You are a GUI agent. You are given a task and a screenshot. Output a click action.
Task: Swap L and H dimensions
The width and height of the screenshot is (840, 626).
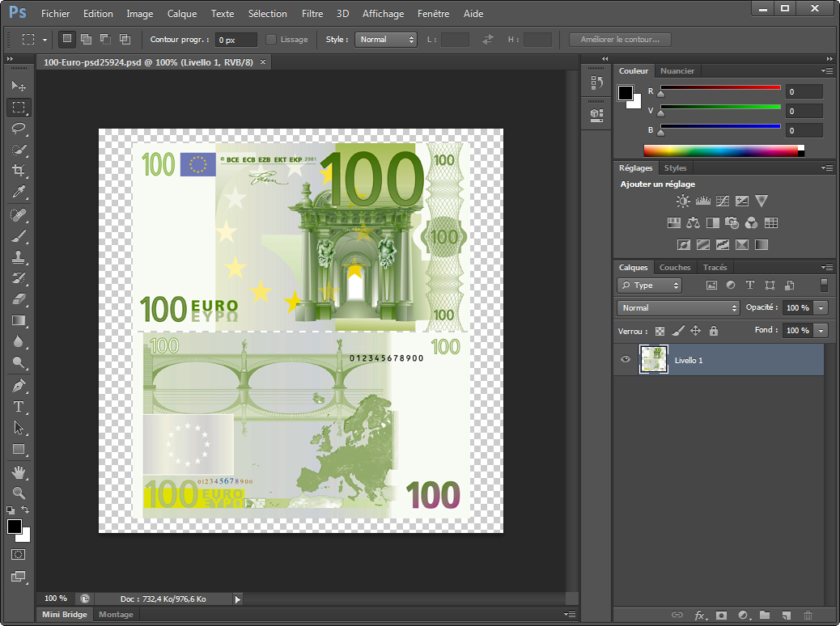[487, 40]
